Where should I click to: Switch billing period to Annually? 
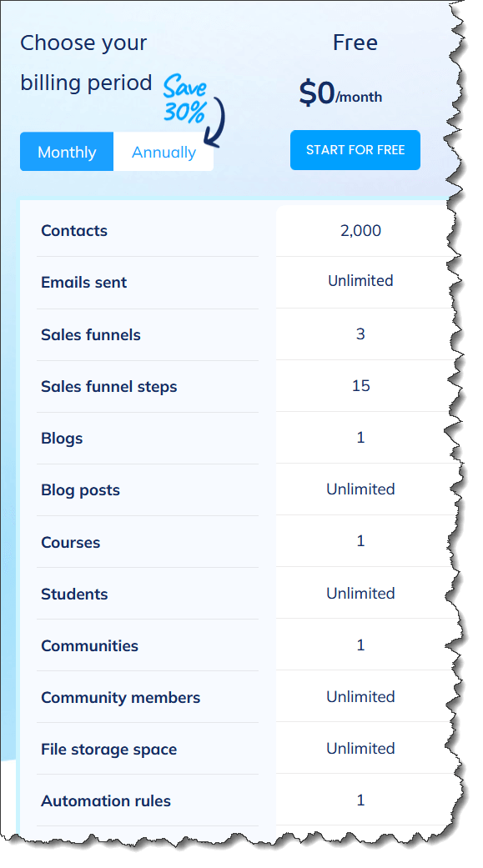tap(164, 152)
